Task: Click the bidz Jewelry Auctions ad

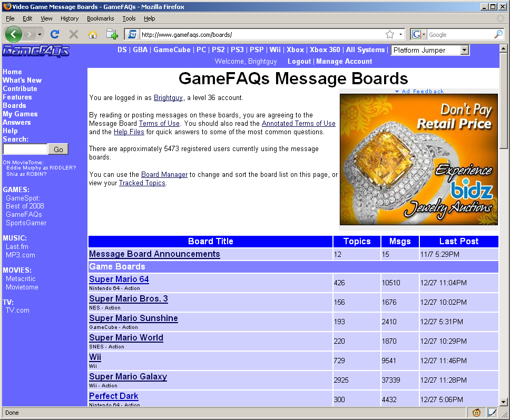Action: (419, 159)
